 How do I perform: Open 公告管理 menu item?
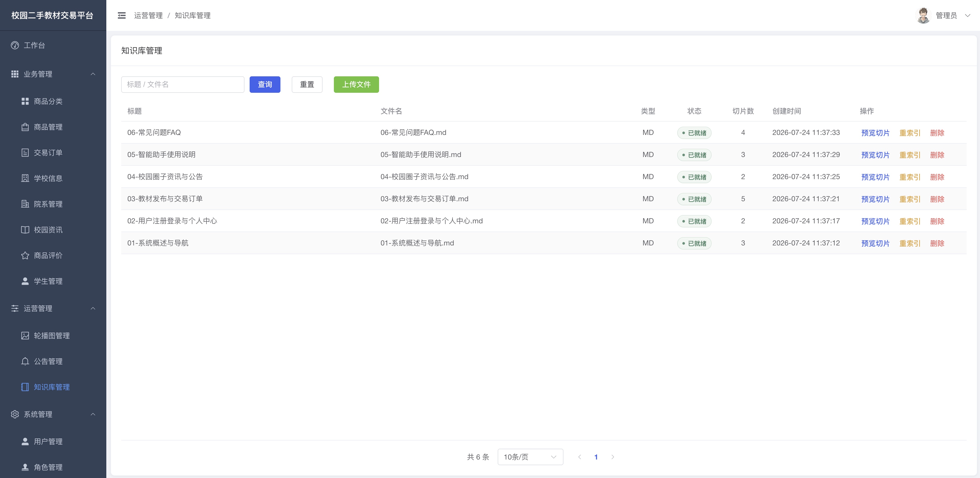pos(53,361)
